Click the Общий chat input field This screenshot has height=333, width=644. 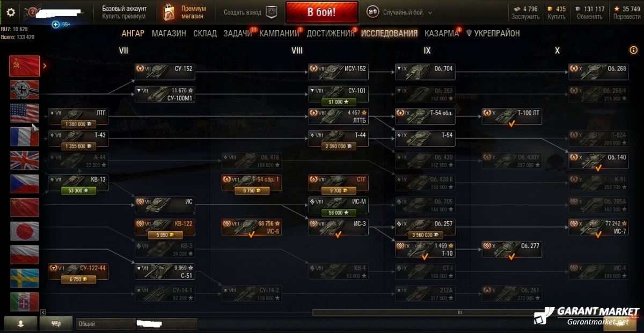click(x=137, y=324)
